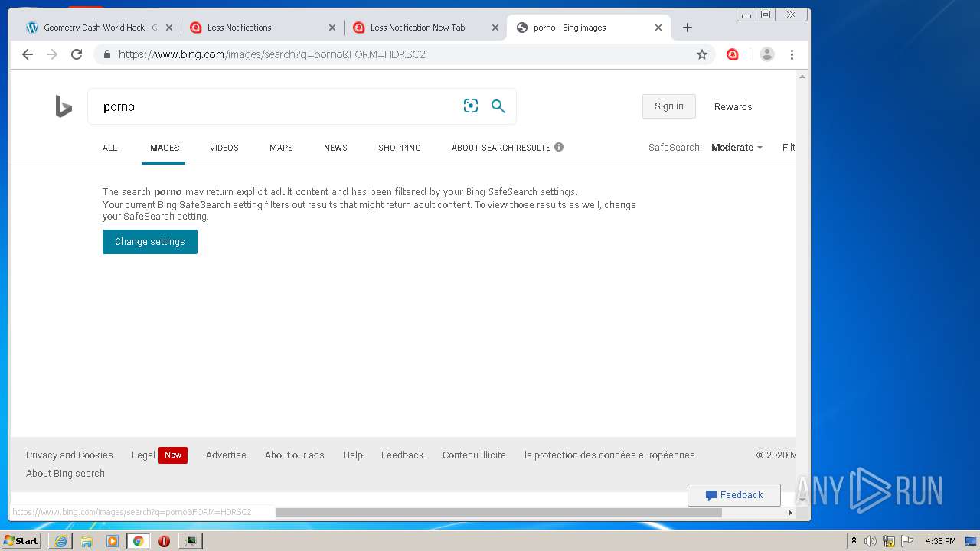This screenshot has width=980, height=551.
Task: Open la protection des données européennes link
Action: pyautogui.click(x=609, y=455)
